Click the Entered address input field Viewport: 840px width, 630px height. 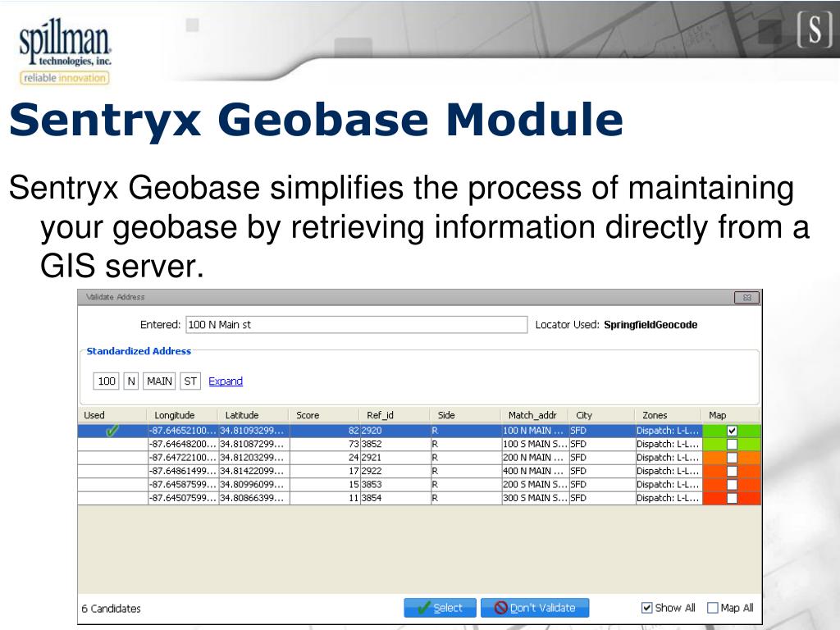point(357,325)
